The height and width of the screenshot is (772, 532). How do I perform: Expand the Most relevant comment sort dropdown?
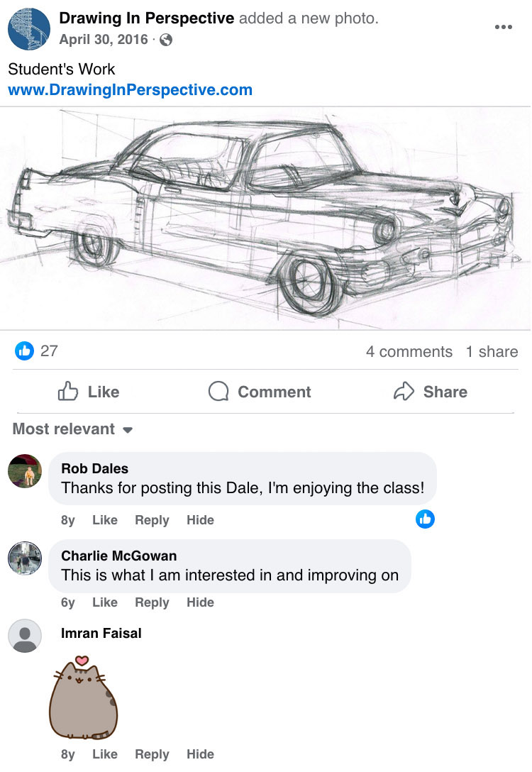(72, 429)
